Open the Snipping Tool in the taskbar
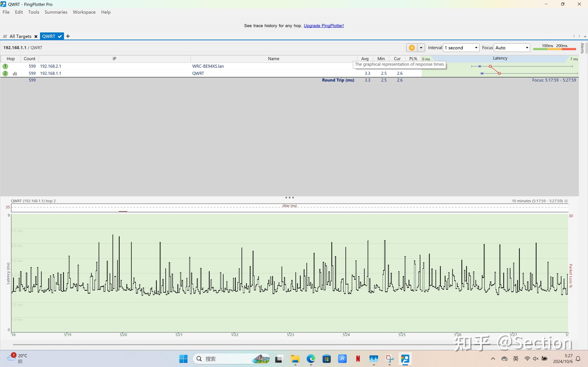The height and width of the screenshot is (367, 588). pyautogui.click(x=389, y=358)
